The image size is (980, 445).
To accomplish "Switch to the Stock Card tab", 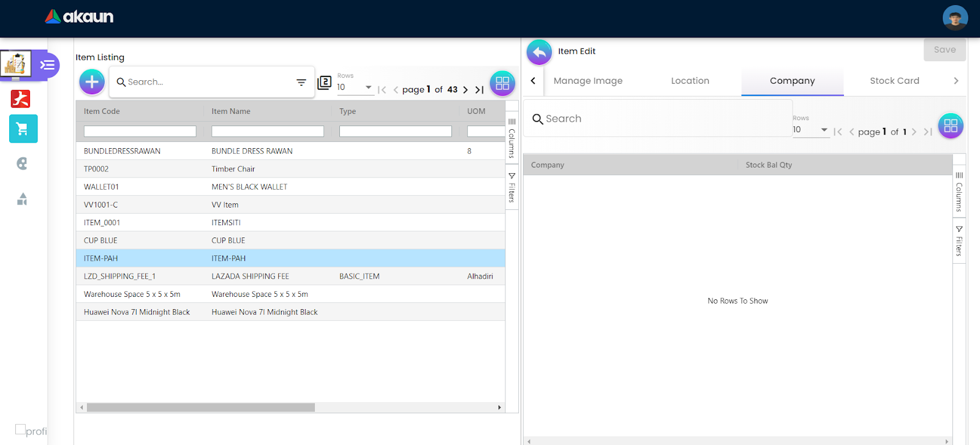I will click(x=894, y=81).
